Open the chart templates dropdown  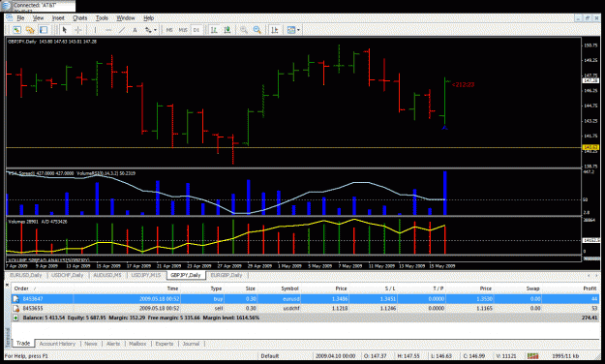point(293,30)
